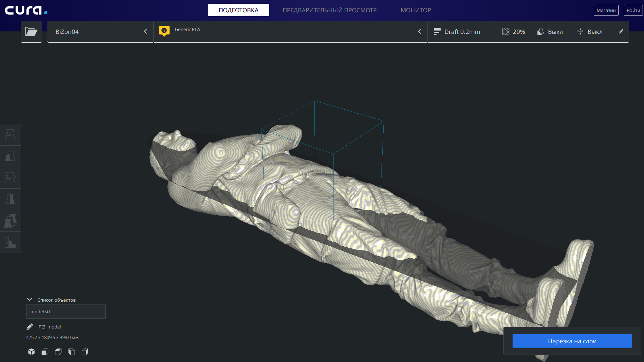Click the PI3_model job name field
This screenshot has height=362, width=644.
click(x=50, y=327)
